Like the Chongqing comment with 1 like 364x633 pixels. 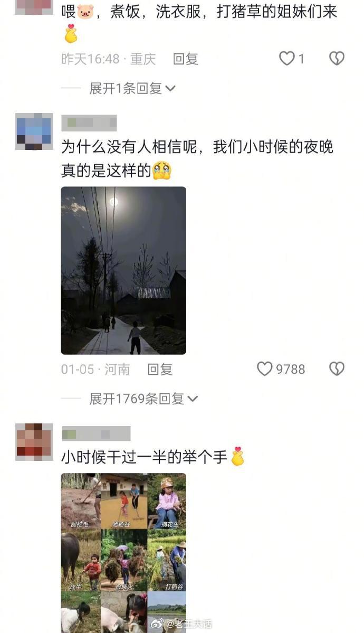pyautogui.click(x=287, y=59)
